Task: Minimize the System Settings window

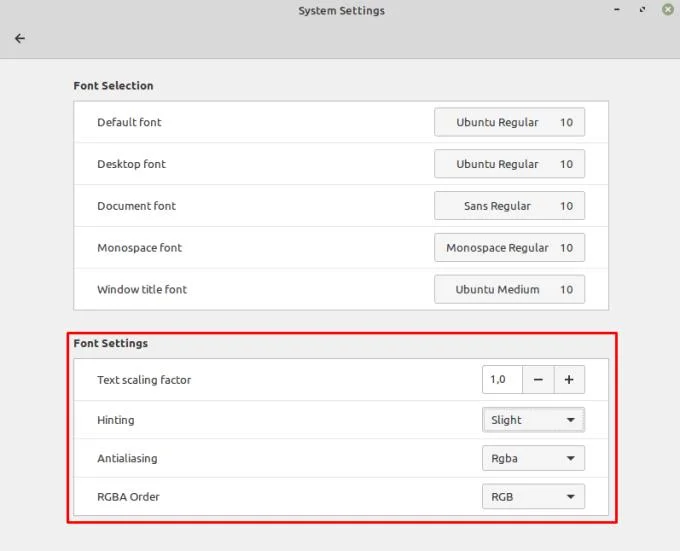Action: [617, 10]
